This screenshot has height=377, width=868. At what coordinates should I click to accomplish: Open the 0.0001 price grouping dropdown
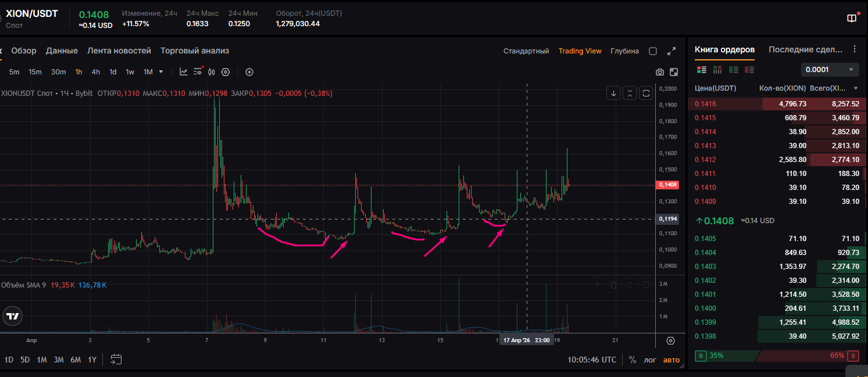pyautogui.click(x=830, y=70)
